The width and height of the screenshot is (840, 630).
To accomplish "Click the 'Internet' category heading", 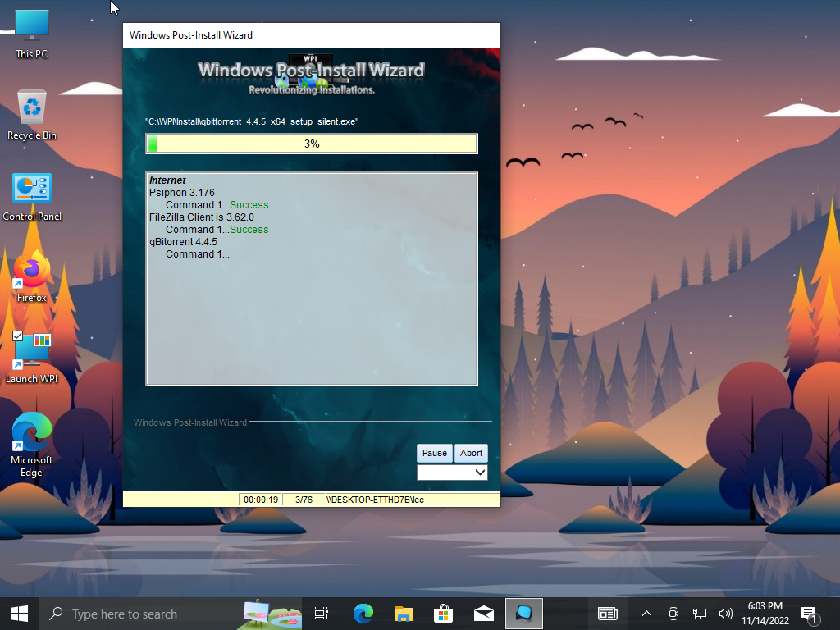I will 167,180.
